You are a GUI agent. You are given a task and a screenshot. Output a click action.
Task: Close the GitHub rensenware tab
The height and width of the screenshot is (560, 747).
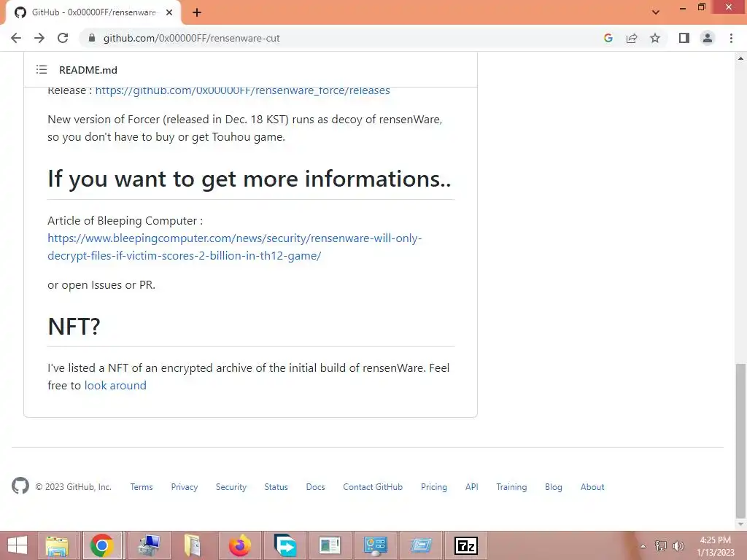pyautogui.click(x=169, y=12)
